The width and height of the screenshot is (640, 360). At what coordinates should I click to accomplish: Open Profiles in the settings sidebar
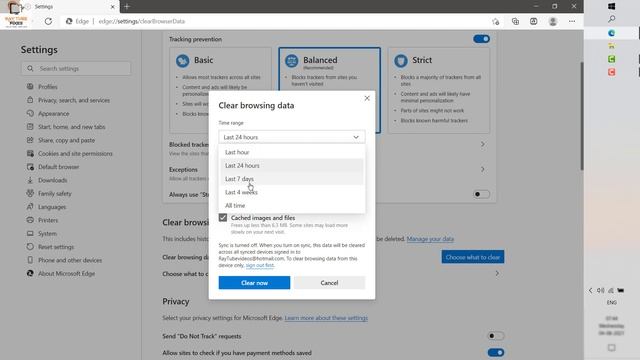(x=48, y=87)
